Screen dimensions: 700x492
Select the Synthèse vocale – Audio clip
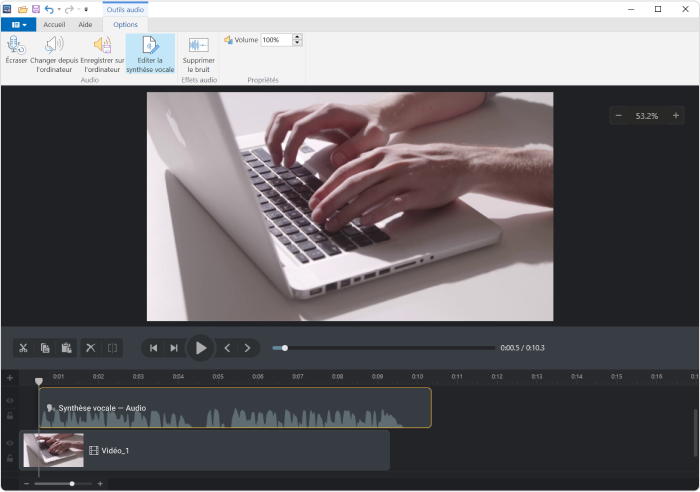click(x=235, y=408)
